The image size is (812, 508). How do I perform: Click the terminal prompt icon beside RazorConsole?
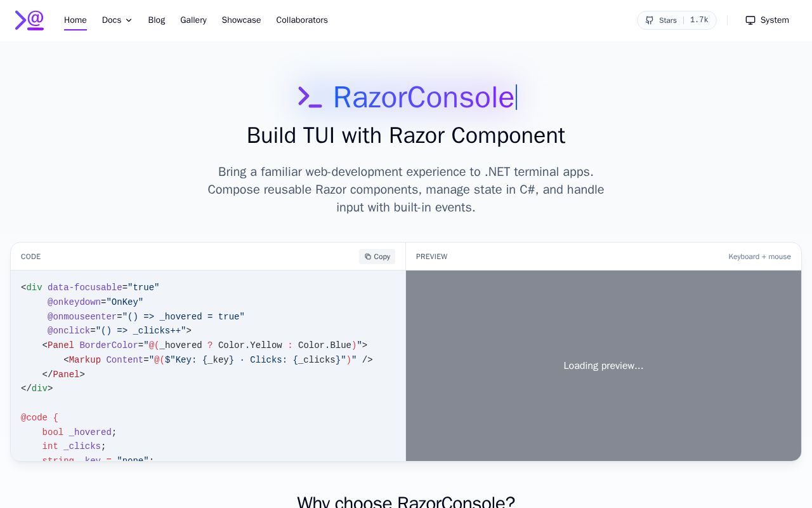point(310,97)
